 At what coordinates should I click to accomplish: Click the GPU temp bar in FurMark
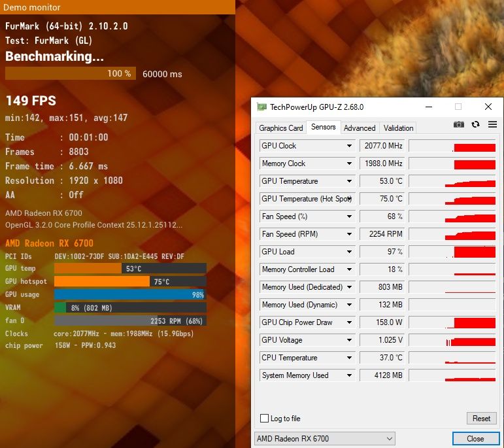pyautogui.click(x=130, y=268)
